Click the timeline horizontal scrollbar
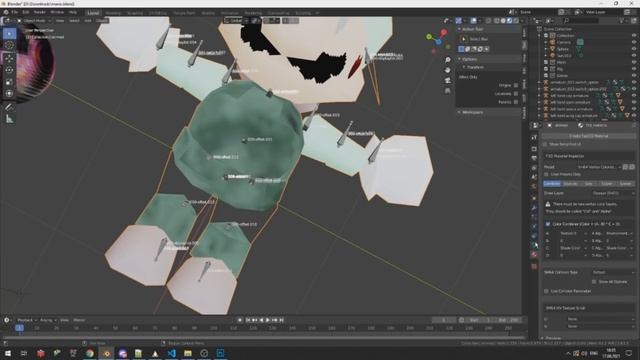Screen dimensions: 640x360 pyautogui.click(x=263, y=337)
